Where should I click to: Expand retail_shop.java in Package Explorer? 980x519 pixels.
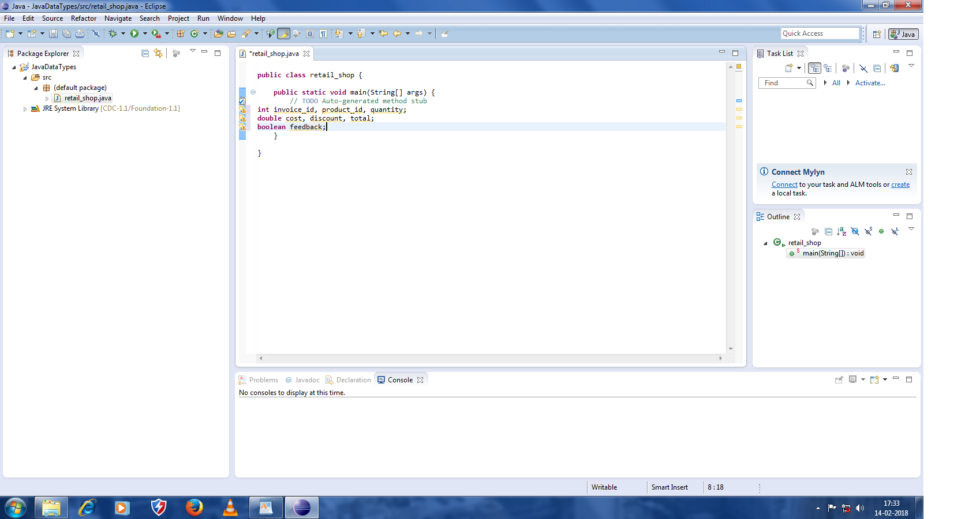coord(47,99)
